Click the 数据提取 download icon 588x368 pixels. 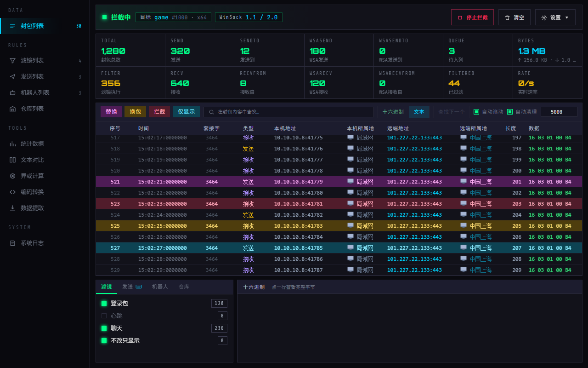pyautogui.click(x=12, y=208)
